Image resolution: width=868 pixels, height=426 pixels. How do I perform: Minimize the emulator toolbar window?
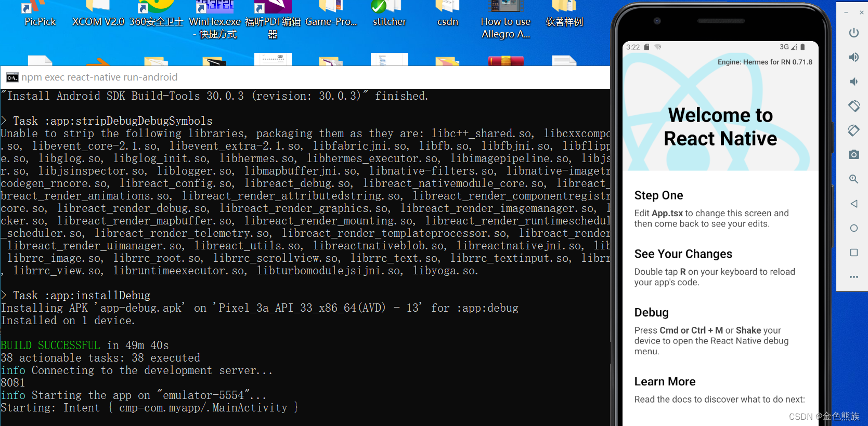[846, 12]
